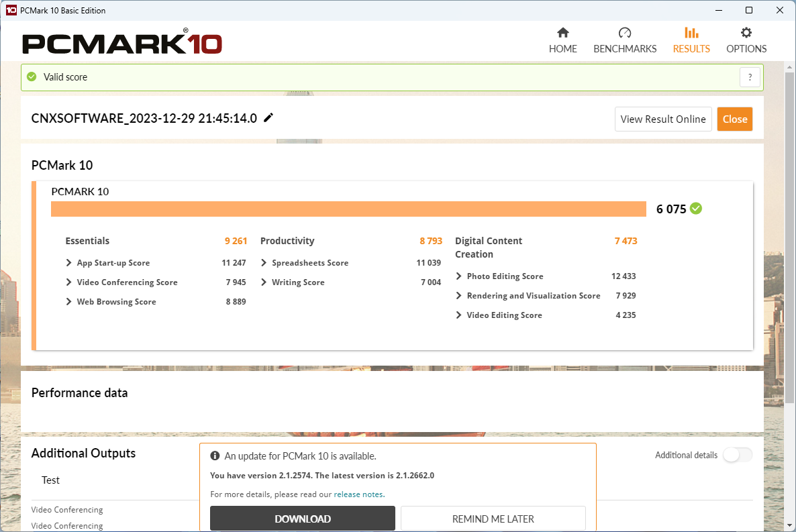Viewport: 796px width, 532px height.
Task: Click the scrollbar down arrow
Action: tap(789, 526)
